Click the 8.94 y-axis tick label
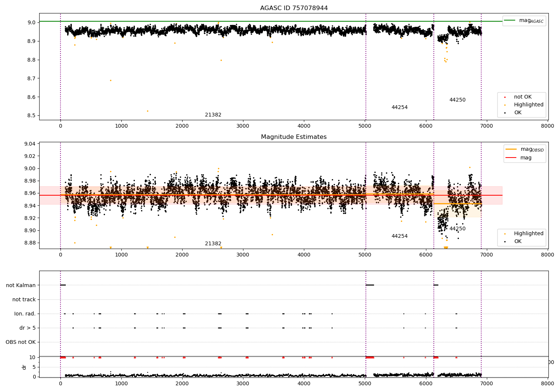Screen dimensions: 560x392 (30, 206)
